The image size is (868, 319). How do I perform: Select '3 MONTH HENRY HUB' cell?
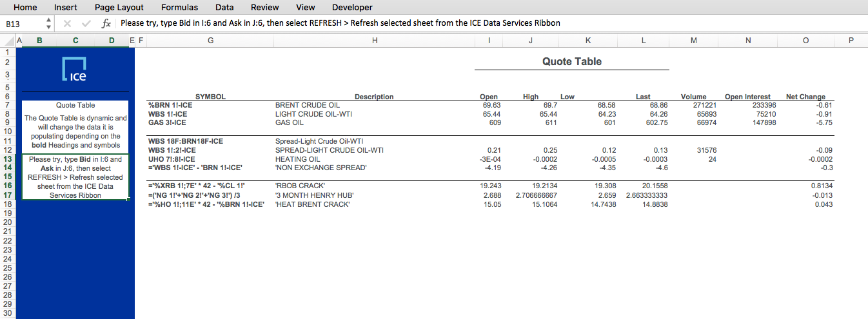(314, 195)
